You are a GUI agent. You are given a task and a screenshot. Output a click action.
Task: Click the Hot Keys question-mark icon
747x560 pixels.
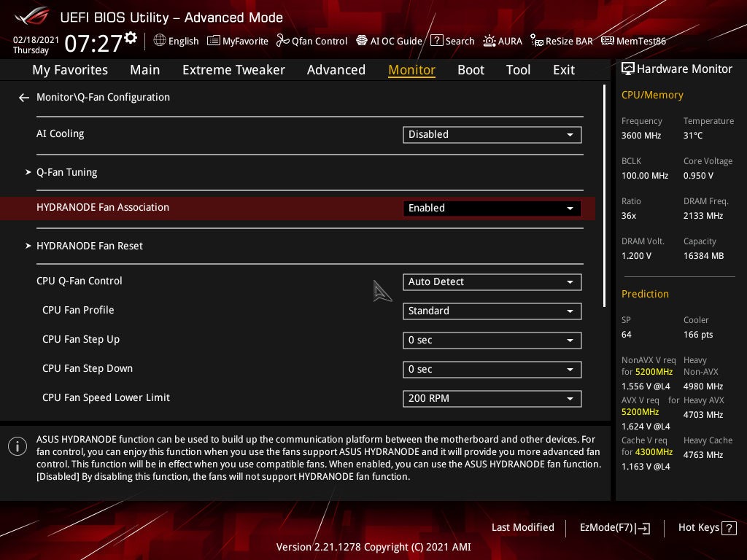click(x=729, y=528)
